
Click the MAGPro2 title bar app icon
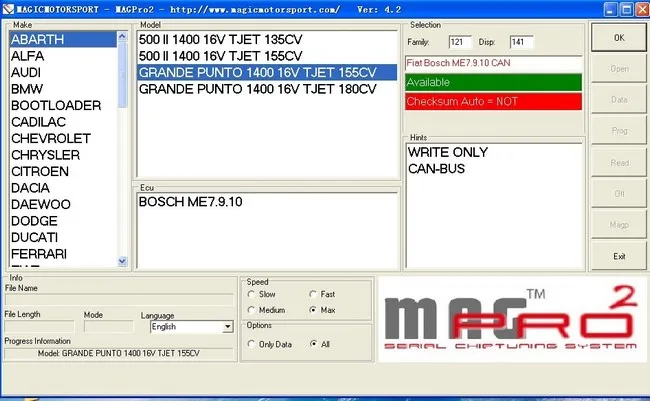click(x=8, y=9)
